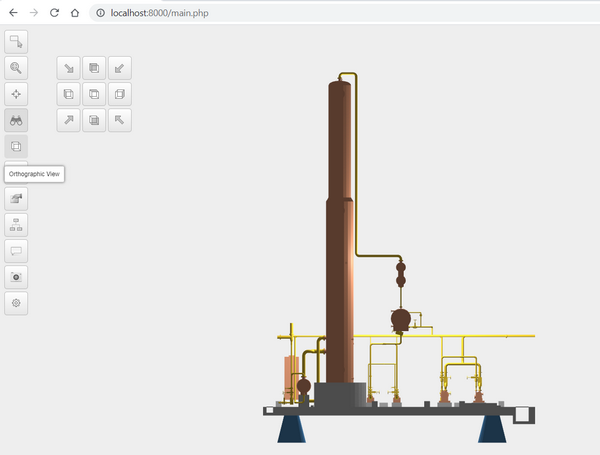Select the center cube view in grid

[94, 95]
